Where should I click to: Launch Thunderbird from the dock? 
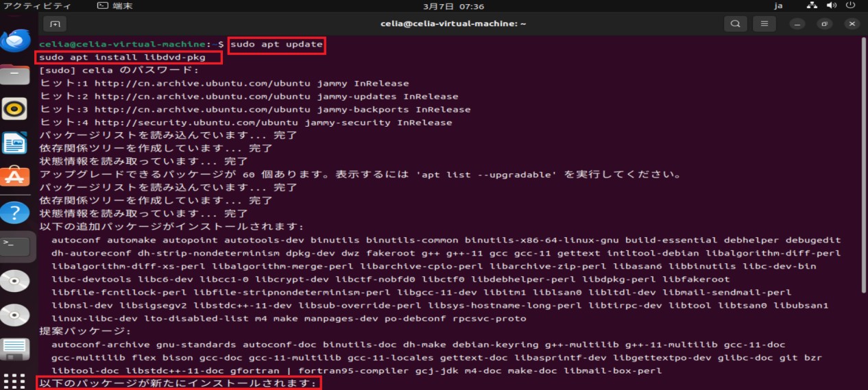(x=15, y=40)
